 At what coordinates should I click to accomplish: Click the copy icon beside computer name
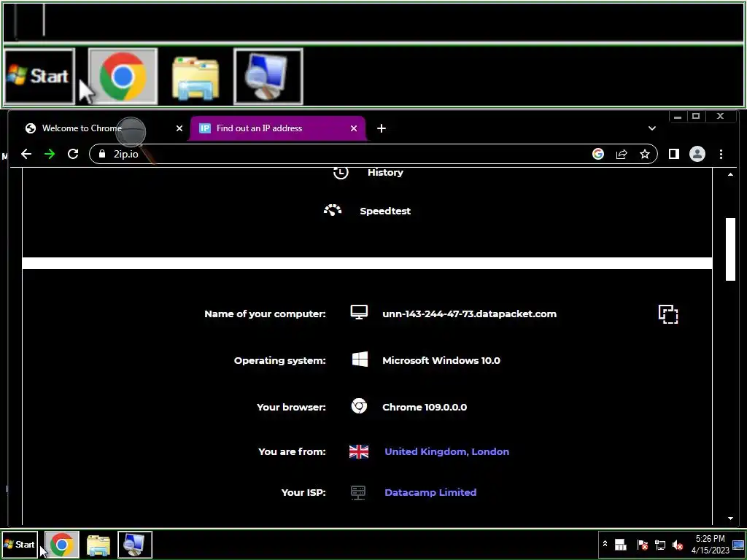(x=668, y=314)
